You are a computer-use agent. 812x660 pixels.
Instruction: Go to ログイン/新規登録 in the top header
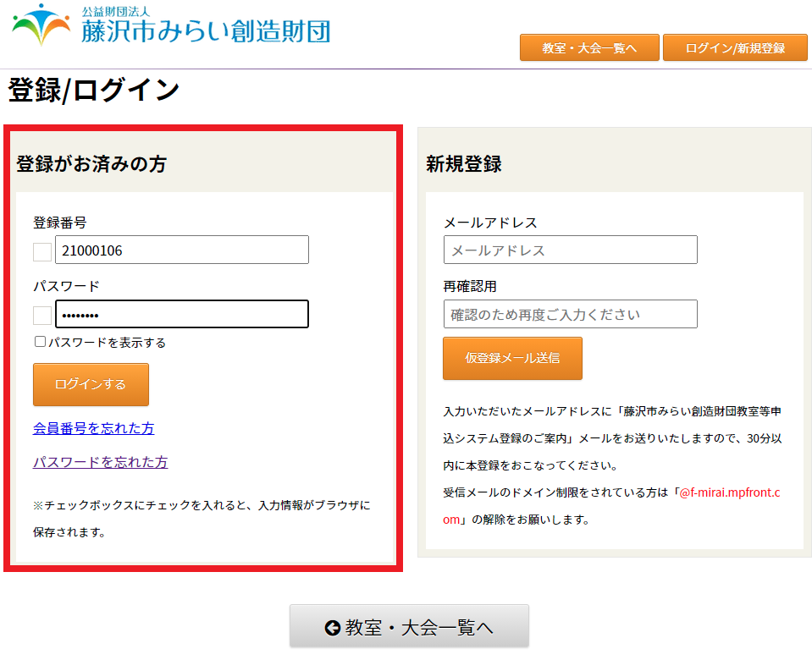click(734, 48)
